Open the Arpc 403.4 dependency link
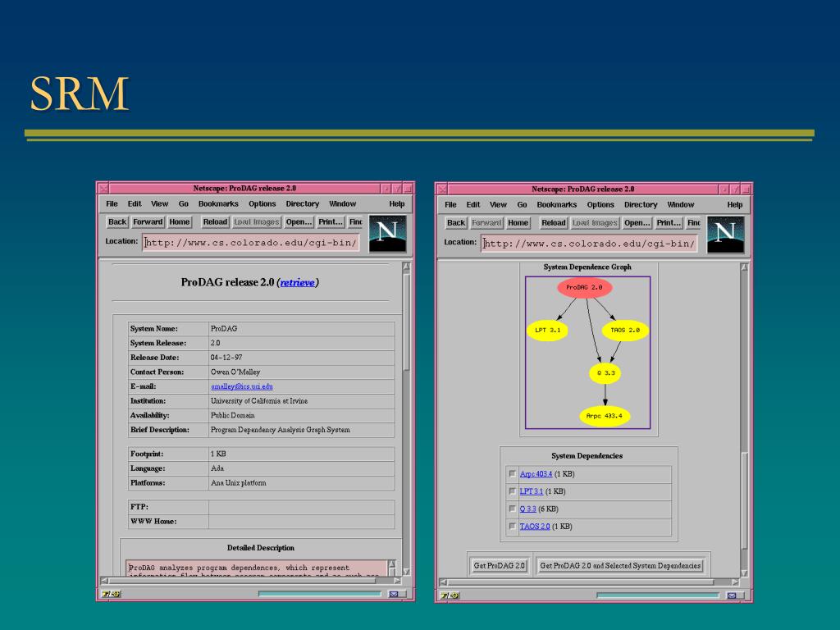This screenshot has width=840, height=630. tap(536, 474)
